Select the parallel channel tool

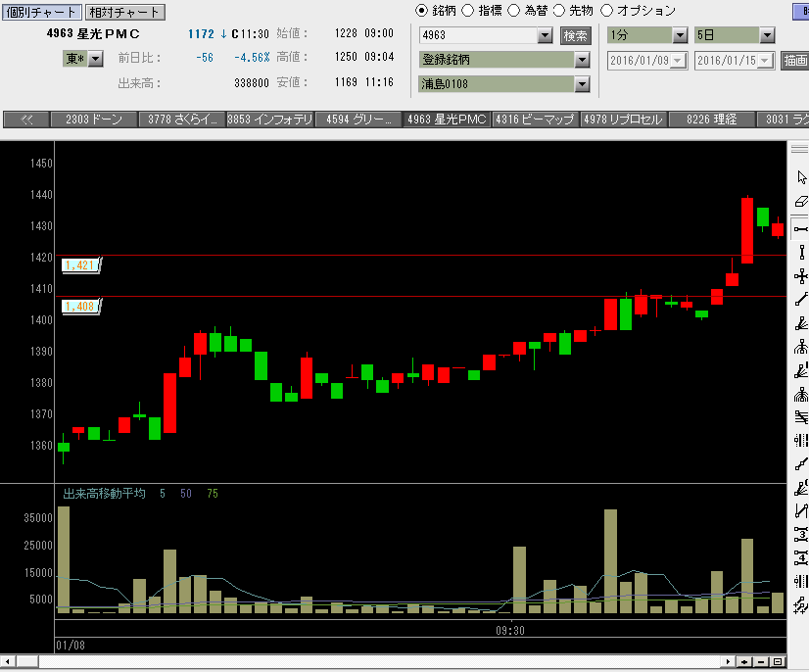point(801,511)
